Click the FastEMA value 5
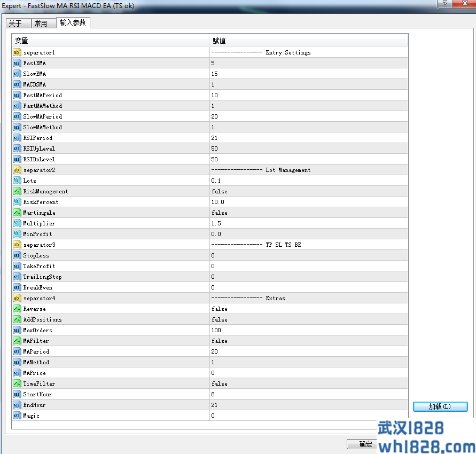 (213, 63)
